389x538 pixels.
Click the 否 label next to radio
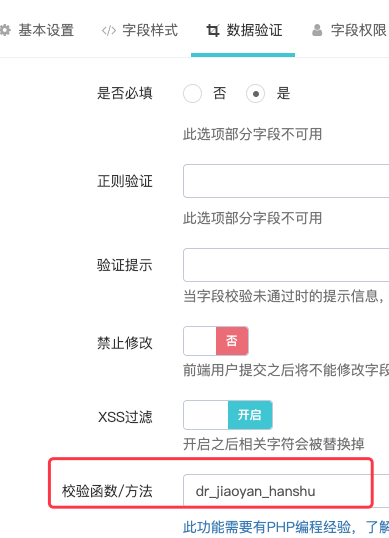(x=220, y=93)
